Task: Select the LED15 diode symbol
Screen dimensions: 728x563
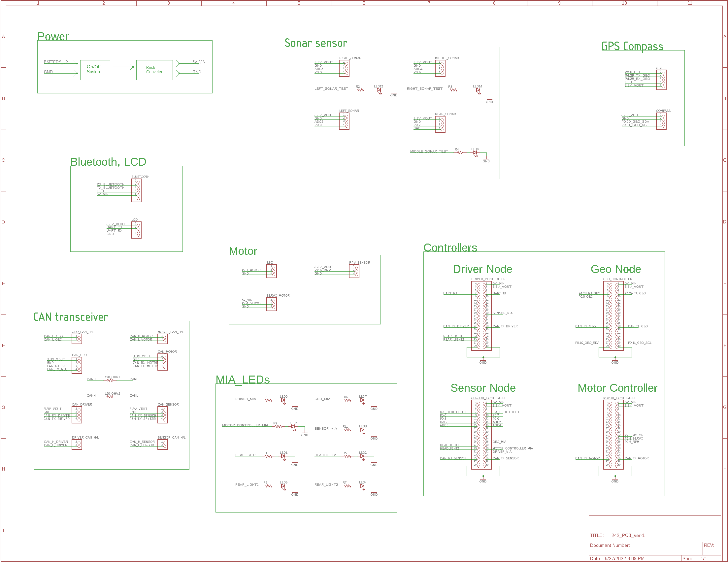Action: point(475,153)
